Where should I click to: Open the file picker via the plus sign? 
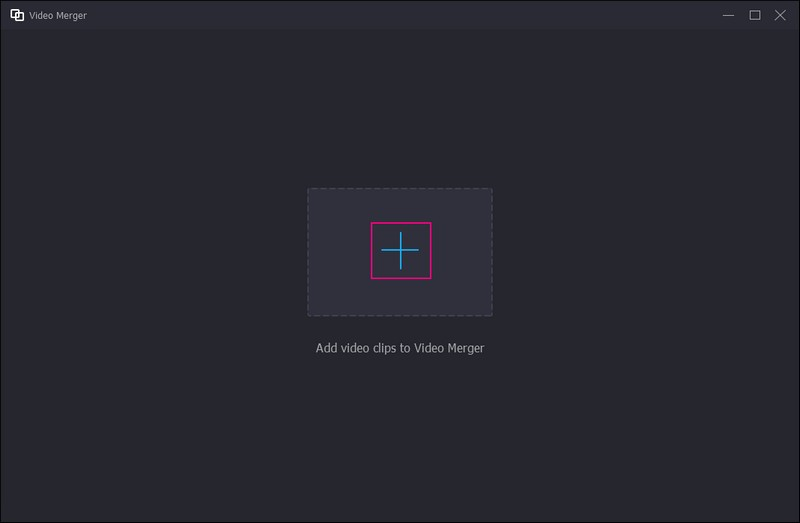(400, 250)
